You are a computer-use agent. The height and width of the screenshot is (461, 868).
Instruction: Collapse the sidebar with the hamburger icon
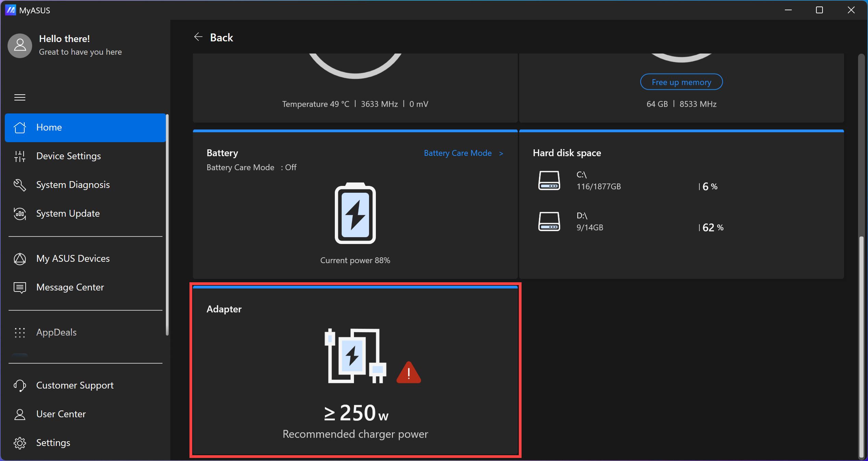coord(20,97)
